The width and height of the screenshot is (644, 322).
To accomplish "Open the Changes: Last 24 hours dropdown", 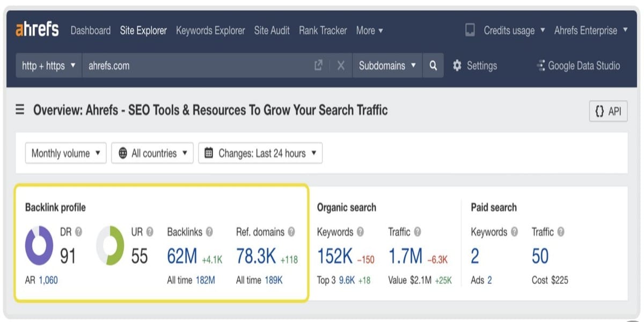I will coord(260,153).
